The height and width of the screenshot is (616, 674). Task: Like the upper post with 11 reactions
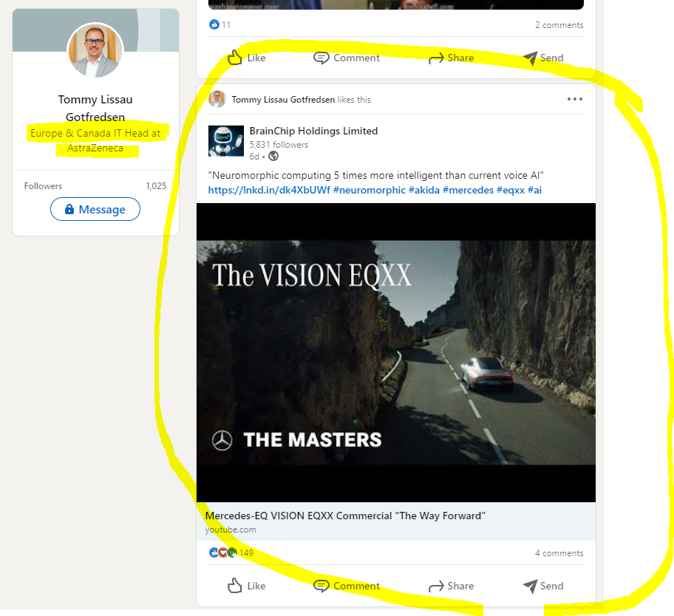click(x=246, y=58)
